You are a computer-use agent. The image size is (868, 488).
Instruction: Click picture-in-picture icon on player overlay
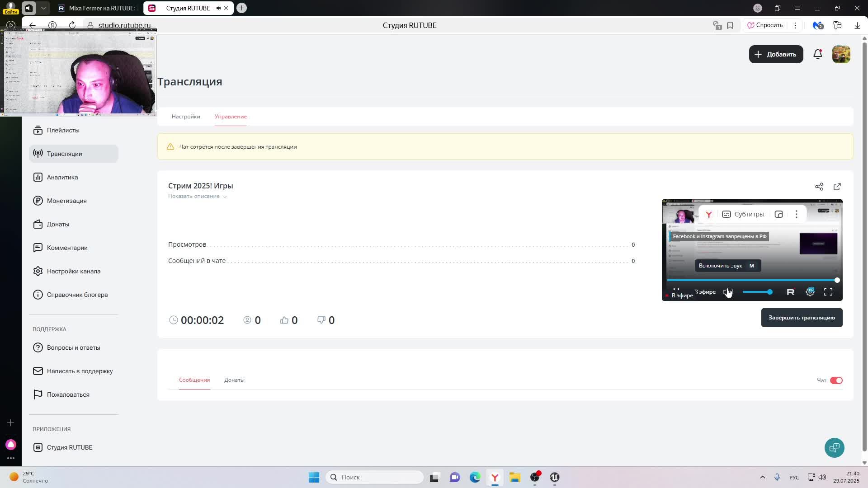[x=778, y=214]
